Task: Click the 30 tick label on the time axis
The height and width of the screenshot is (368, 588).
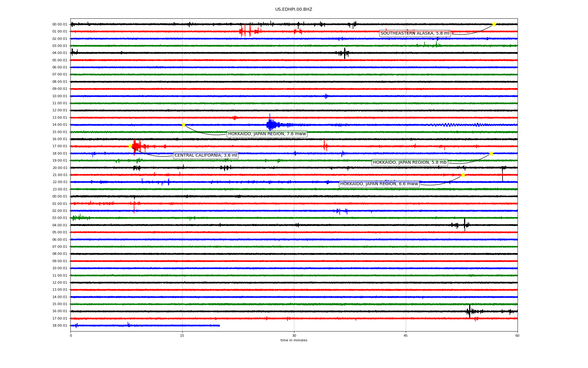Action: [294, 335]
